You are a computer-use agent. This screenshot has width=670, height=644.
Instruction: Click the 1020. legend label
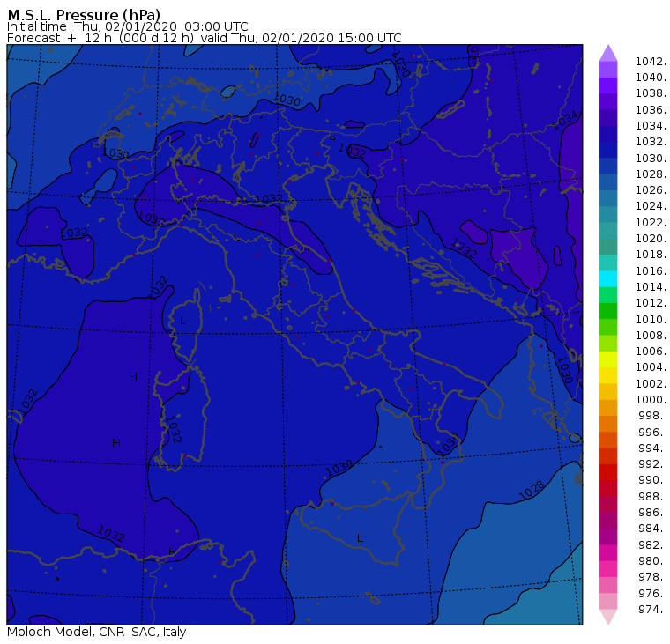click(x=651, y=238)
